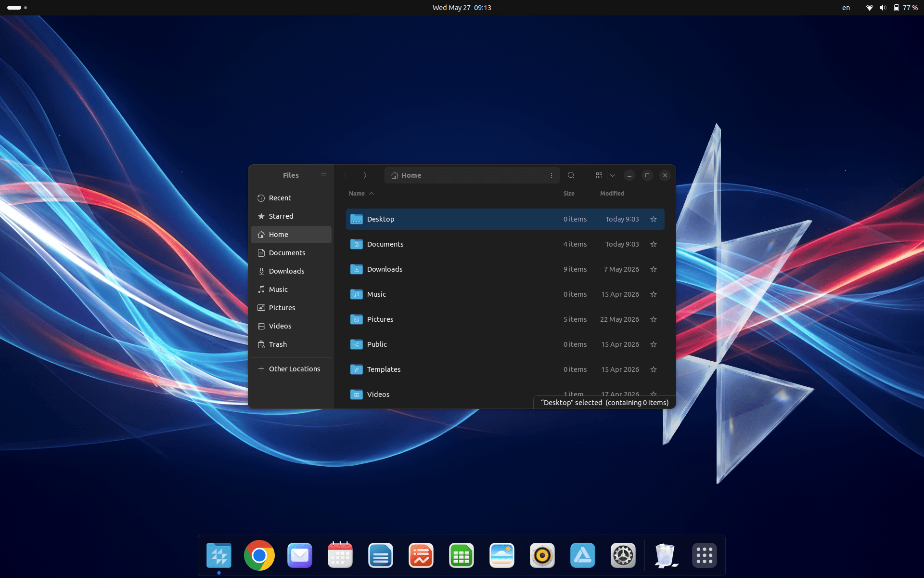Click "5 items" size of Pictures
The image size is (924, 578).
point(575,319)
